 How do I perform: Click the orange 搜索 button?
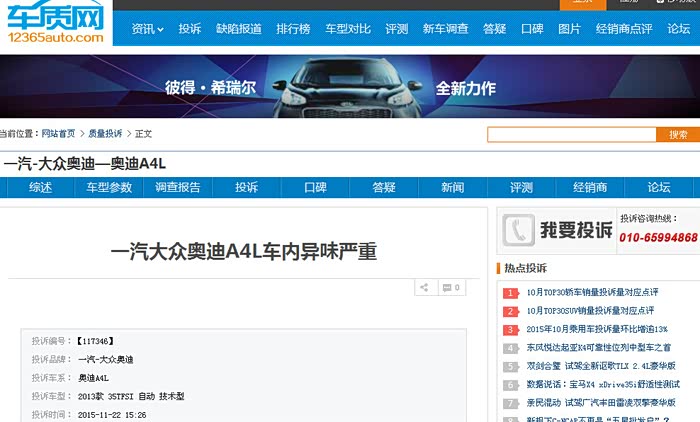click(x=678, y=134)
